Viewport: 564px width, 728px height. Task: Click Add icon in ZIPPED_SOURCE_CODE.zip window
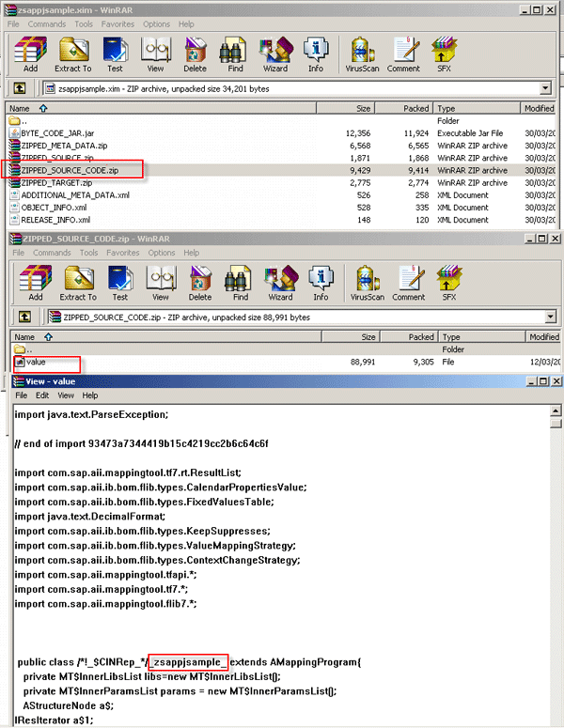pyautogui.click(x=36, y=283)
